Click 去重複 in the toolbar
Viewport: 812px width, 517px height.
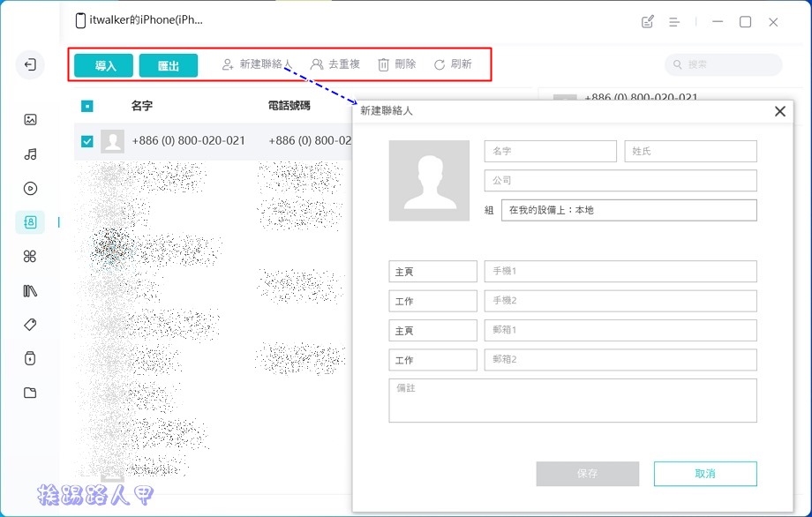pos(335,64)
